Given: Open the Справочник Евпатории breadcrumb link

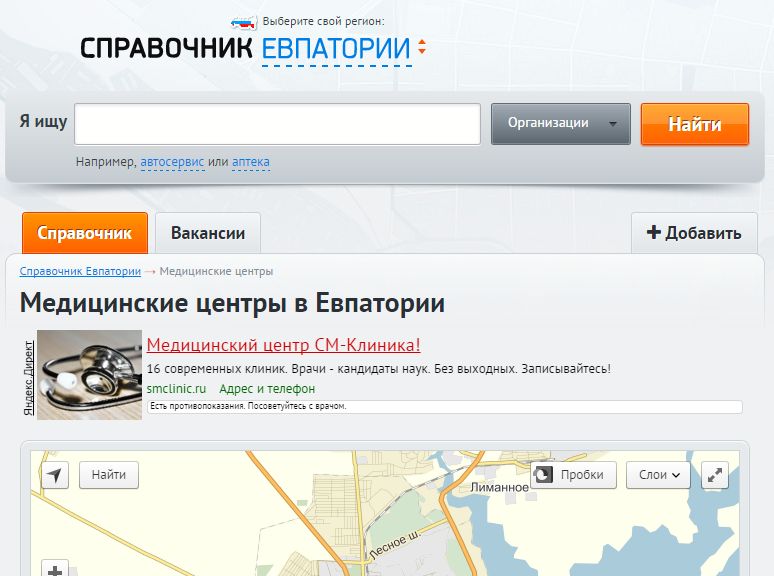Looking at the screenshot, I should point(80,271).
